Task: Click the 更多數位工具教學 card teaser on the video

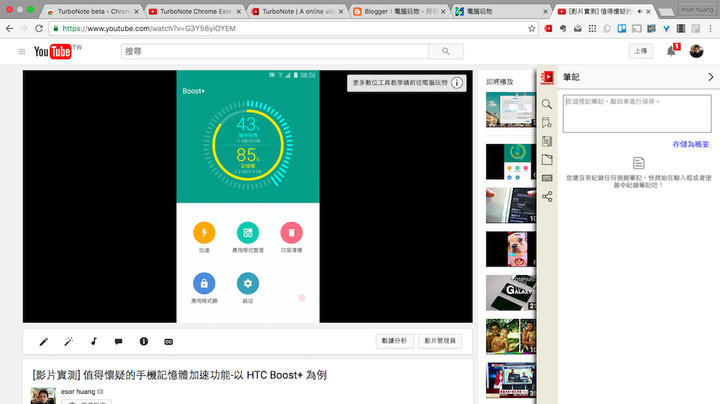Action: click(x=400, y=83)
